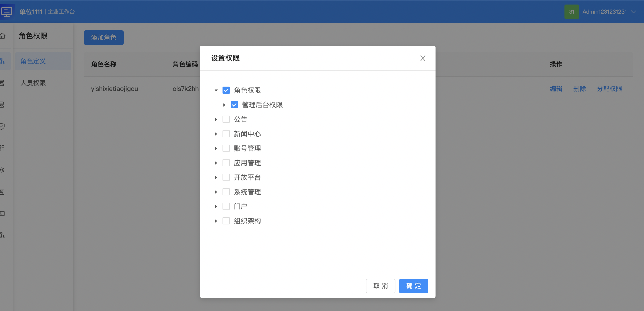Click the green avatar badge 31

[x=571, y=12]
